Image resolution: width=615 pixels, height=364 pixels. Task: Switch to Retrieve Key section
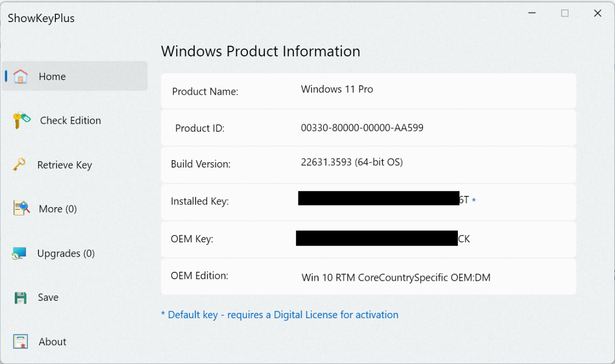64,165
